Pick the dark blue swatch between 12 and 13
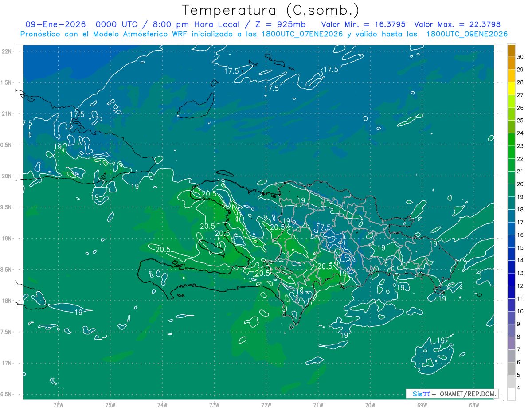532x411 pixels. click(511, 279)
